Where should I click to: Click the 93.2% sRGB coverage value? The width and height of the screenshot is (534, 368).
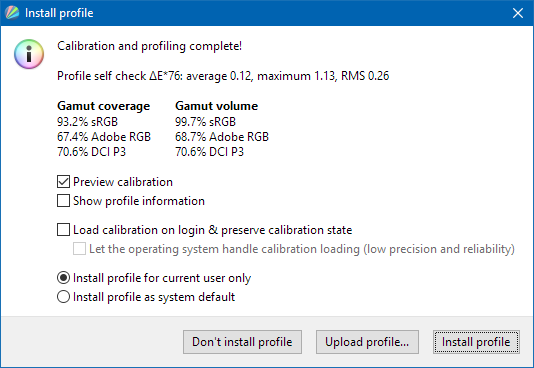(88, 122)
